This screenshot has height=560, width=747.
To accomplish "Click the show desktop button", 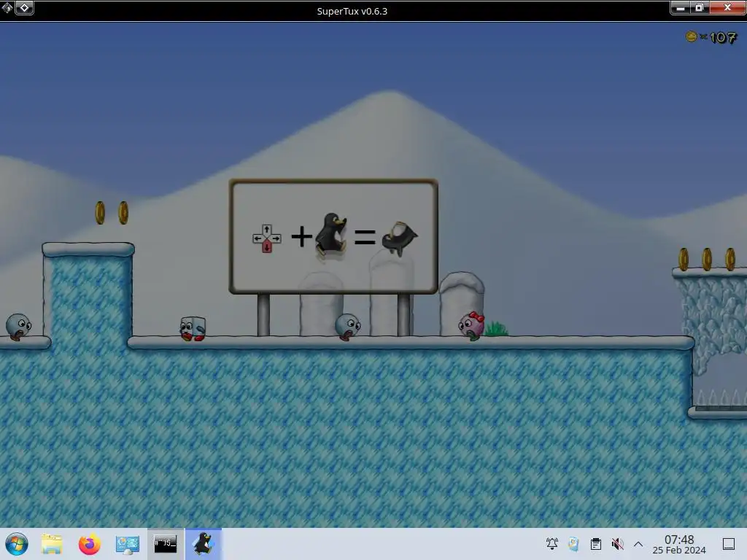I will coord(729,544).
